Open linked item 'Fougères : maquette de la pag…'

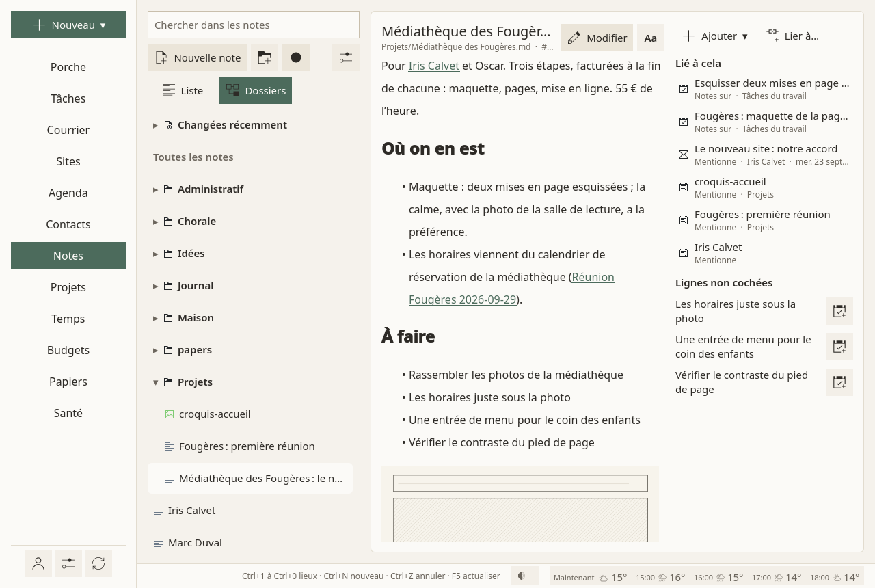click(764, 122)
